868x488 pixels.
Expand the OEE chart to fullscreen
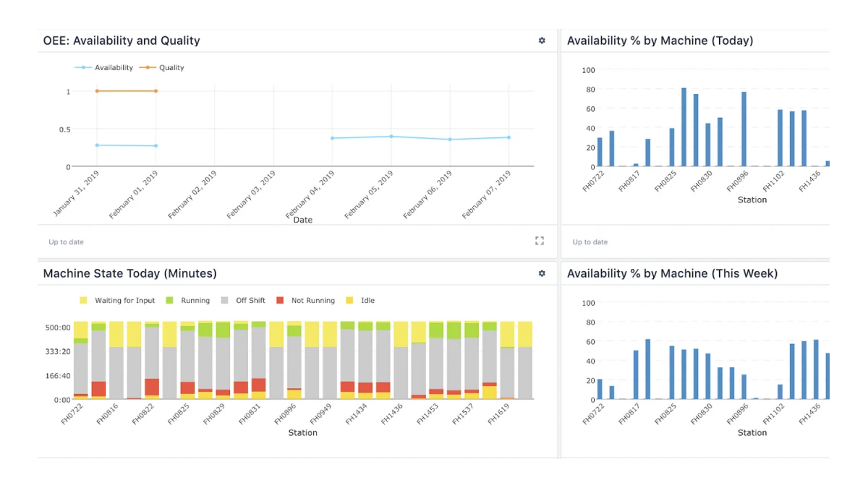pos(539,241)
